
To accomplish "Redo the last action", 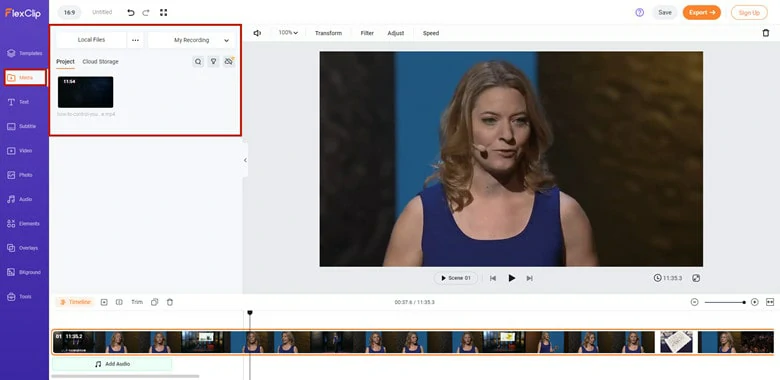I will pos(146,12).
